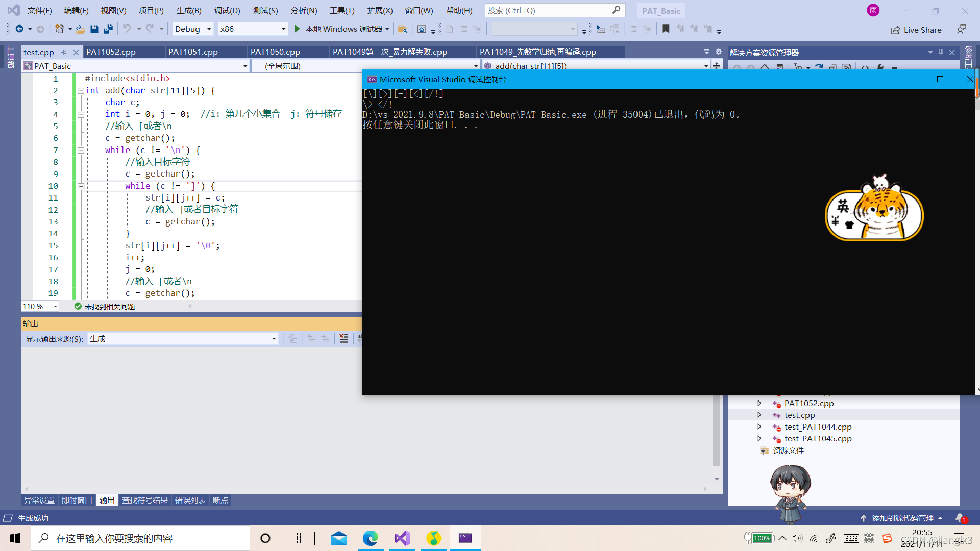Toggle pin on test.cpp tab

(64, 52)
